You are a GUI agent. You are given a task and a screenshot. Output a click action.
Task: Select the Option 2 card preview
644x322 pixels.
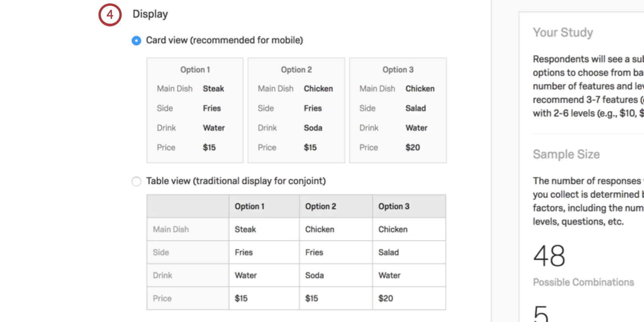[x=296, y=110]
